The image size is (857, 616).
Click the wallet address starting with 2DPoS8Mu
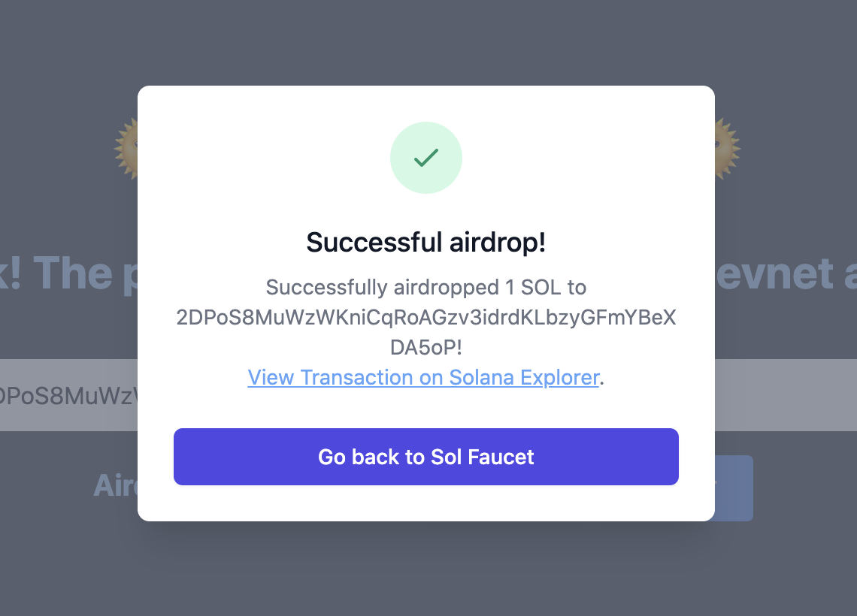click(426, 318)
